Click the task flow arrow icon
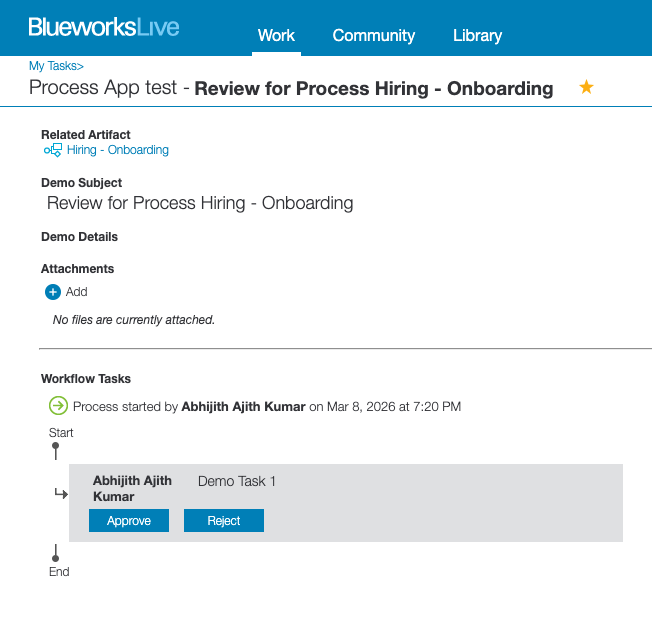 pos(61,494)
